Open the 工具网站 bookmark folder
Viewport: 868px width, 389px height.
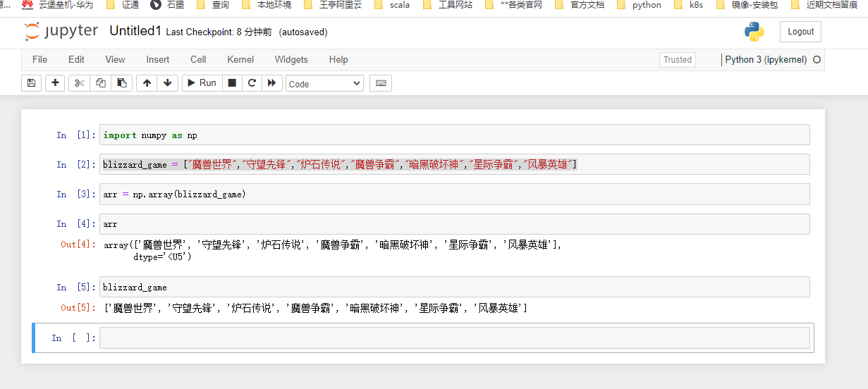[447, 5]
